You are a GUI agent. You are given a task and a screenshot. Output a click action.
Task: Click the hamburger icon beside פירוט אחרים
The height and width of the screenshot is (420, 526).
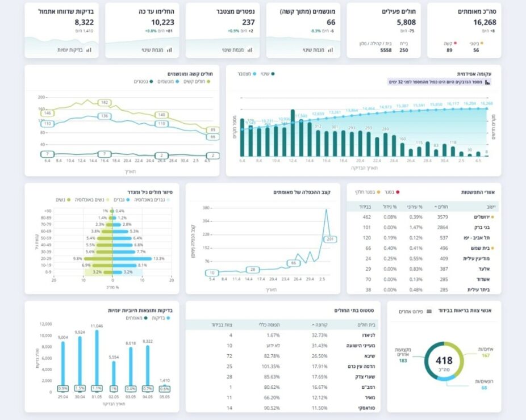429,312
